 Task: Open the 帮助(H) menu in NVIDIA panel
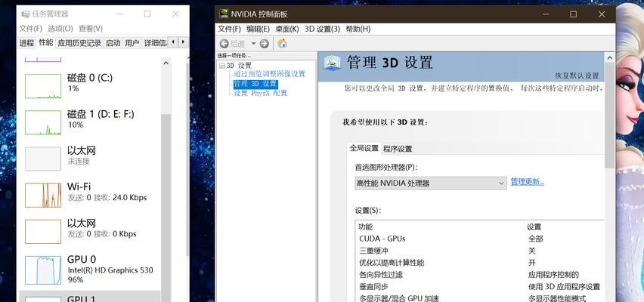point(358,29)
